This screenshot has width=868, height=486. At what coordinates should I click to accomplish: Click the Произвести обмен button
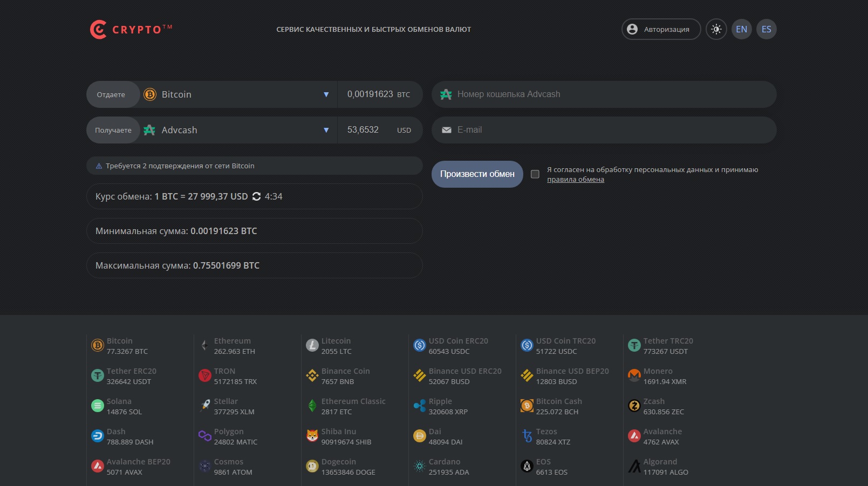(x=477, y=174)
